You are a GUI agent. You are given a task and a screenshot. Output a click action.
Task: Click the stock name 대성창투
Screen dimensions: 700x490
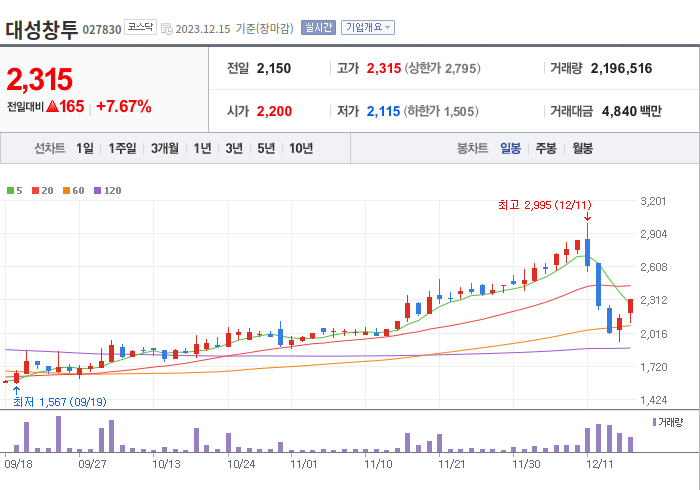pyautogui.click(x=42, y=30)
